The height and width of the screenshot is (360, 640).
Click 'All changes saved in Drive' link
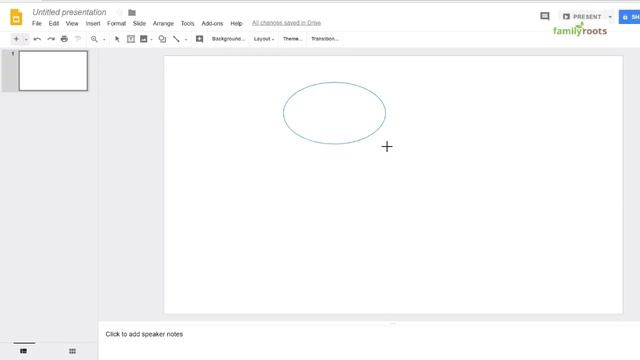click(x=287, y=23)
